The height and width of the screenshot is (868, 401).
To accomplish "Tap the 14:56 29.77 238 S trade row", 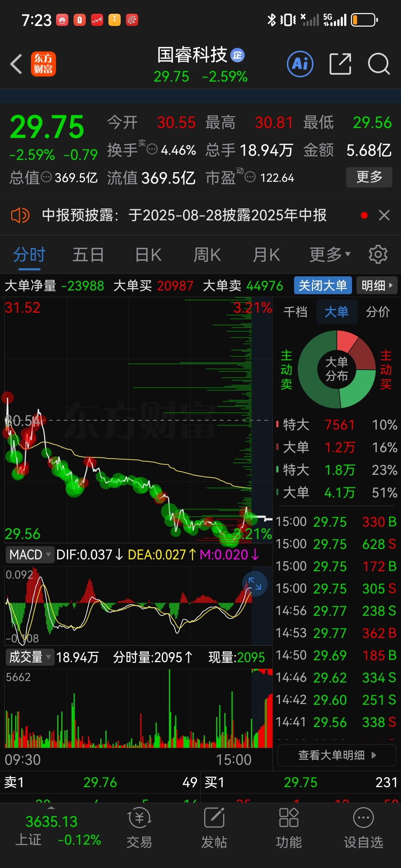I will [x=336, y=611].
